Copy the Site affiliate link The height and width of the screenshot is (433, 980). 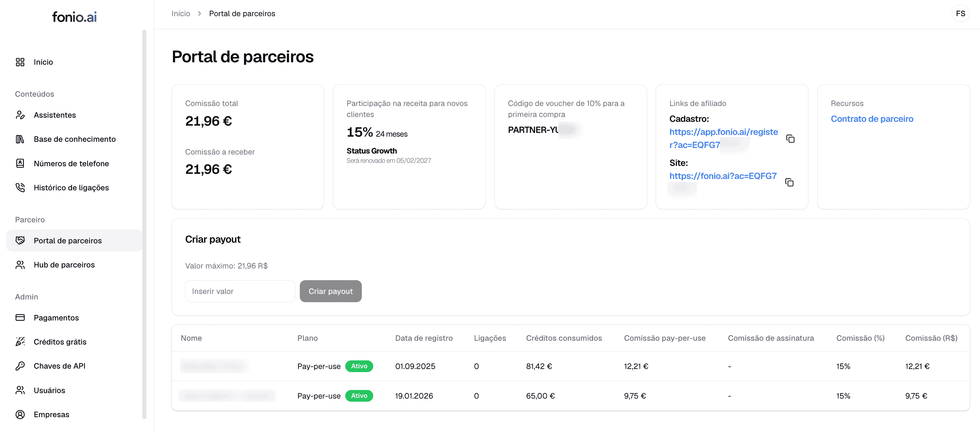pyautogui.click(x=789, y=182)
